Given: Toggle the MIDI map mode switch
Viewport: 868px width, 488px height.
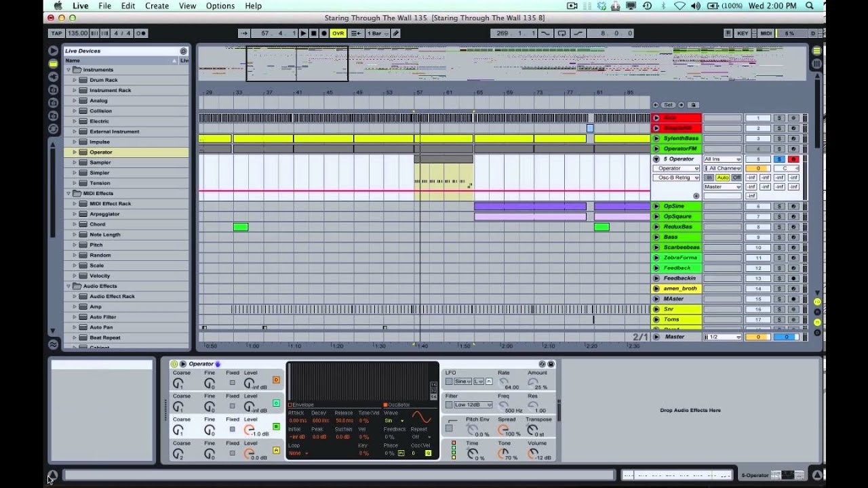Looking at the screenshot, I should click(766, 33).
